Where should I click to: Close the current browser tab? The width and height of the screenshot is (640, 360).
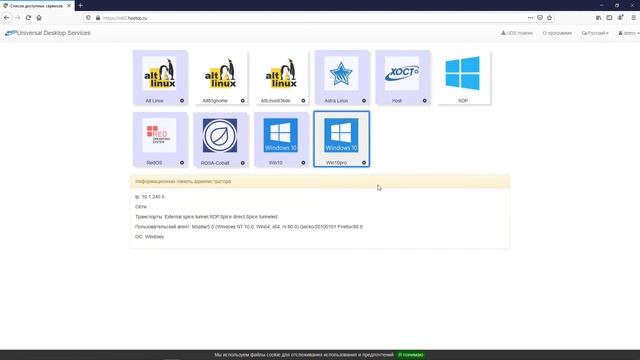pos(69,6)
